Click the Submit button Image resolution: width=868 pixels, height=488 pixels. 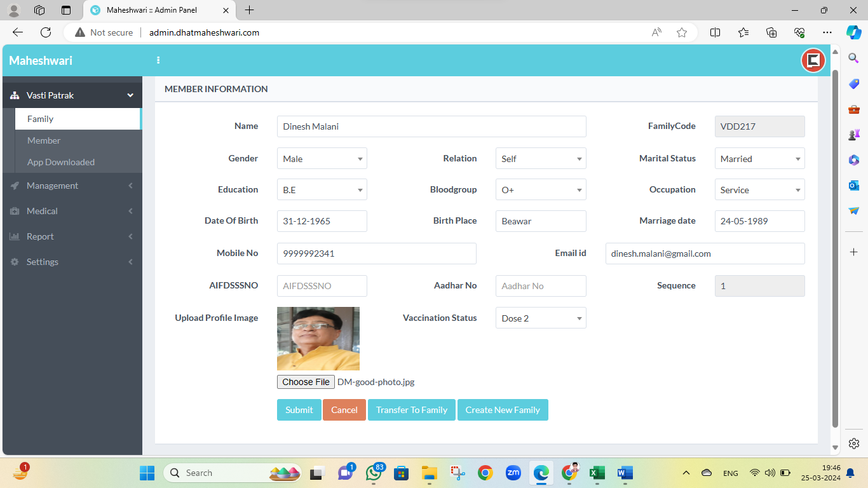click(x=299, y=410)
